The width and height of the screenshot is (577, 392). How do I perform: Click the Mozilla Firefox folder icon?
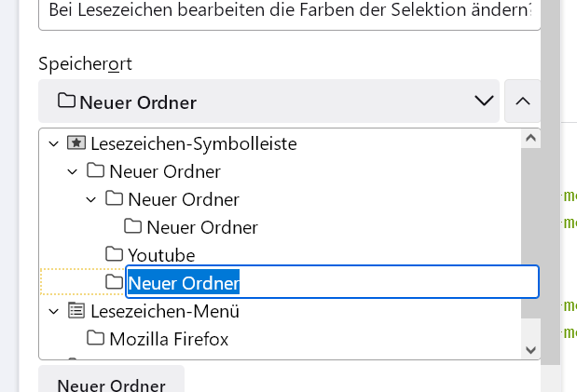(95, 338)
